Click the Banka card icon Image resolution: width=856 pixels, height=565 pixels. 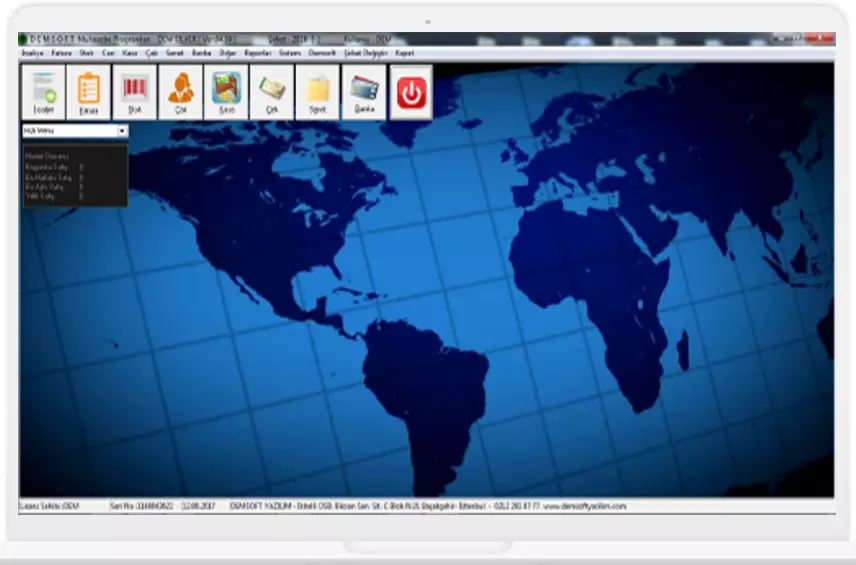click(x=364, y=92)
